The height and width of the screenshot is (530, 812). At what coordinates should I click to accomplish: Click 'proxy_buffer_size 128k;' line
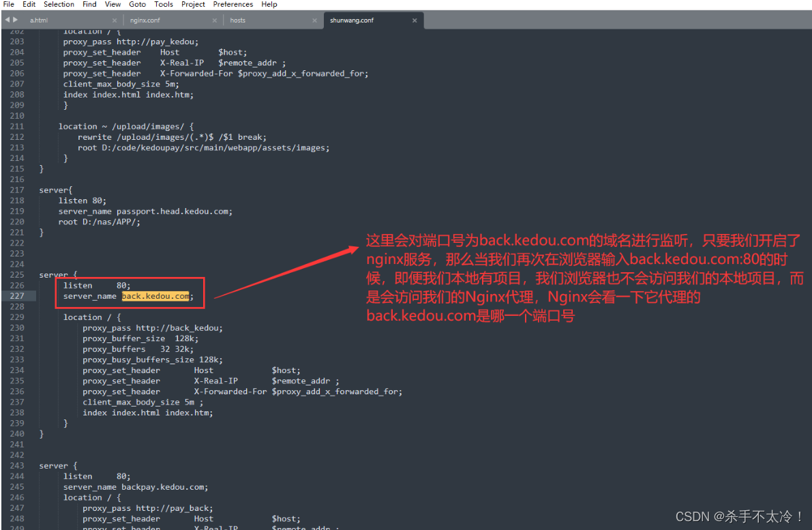pyautogui.click(x=140, y=338)
